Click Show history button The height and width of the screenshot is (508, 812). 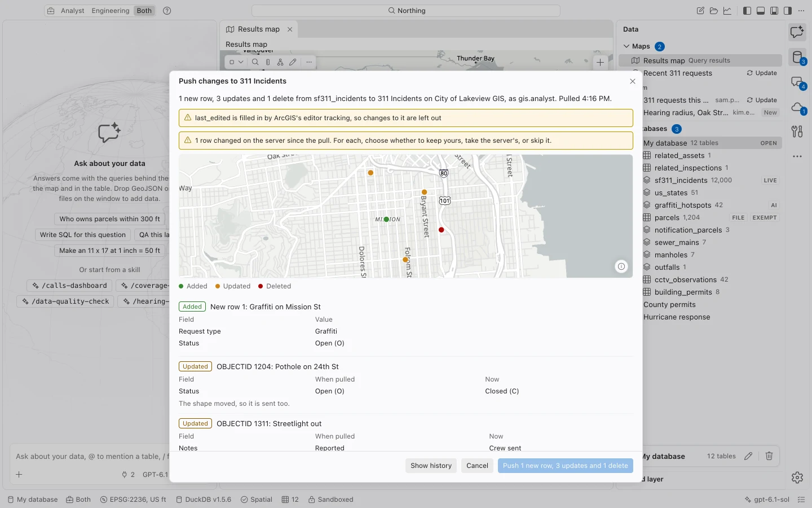click(x=431, y=466)
